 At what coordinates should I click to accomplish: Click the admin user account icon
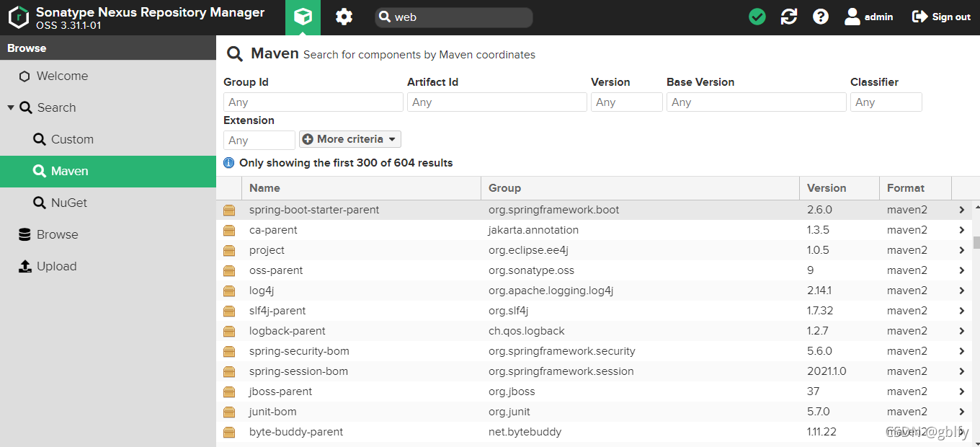[852, 17]
